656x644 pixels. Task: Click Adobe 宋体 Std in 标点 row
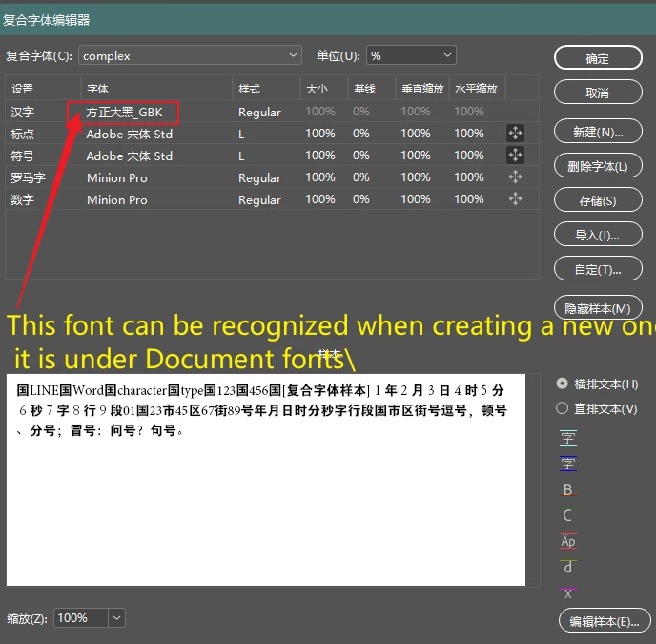tap(130, 134)
